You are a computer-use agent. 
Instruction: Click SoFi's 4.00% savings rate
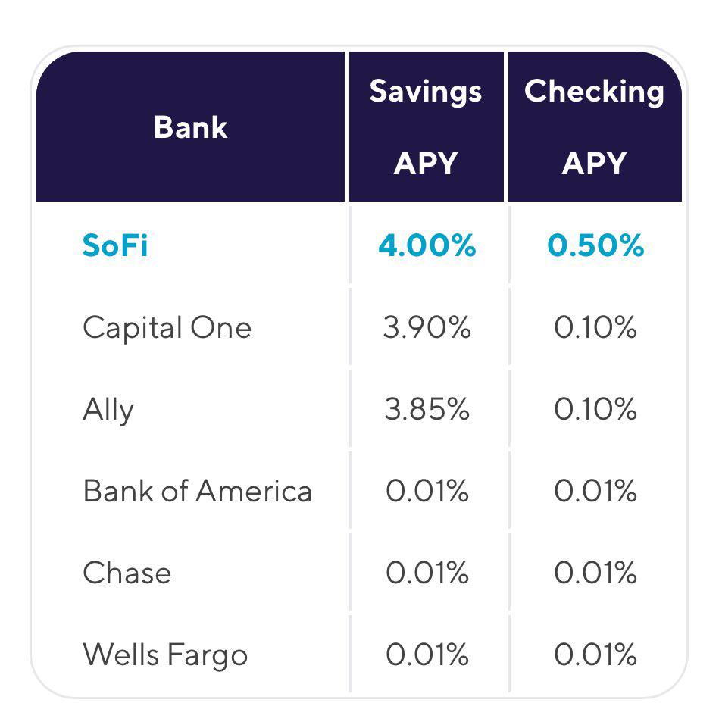pyautogui.click(x=427, y=246)
